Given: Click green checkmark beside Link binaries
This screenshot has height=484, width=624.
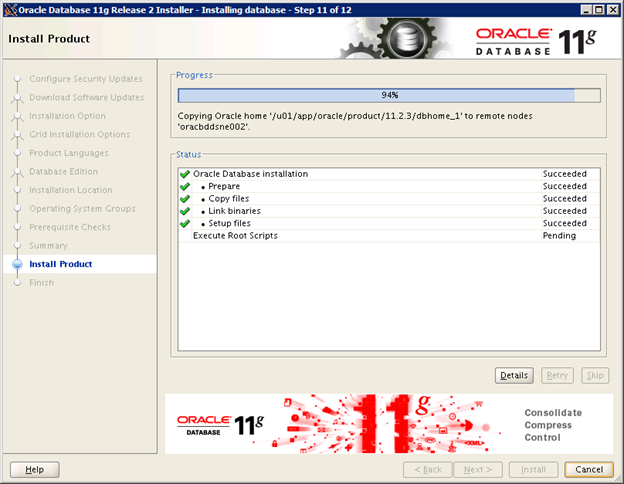Looking at the screenshot, I should pyautogui.click(x=185, y=211).
